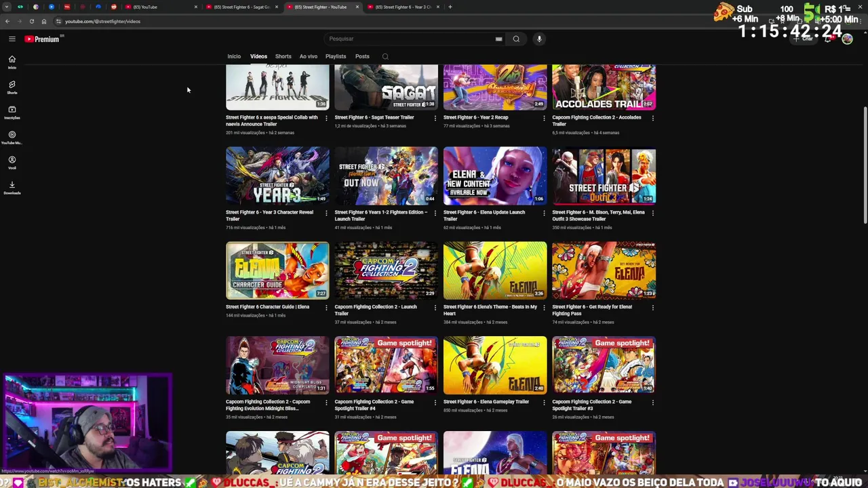Click the browser back arrow
868x488 pixels.
(x=7, y=21)
